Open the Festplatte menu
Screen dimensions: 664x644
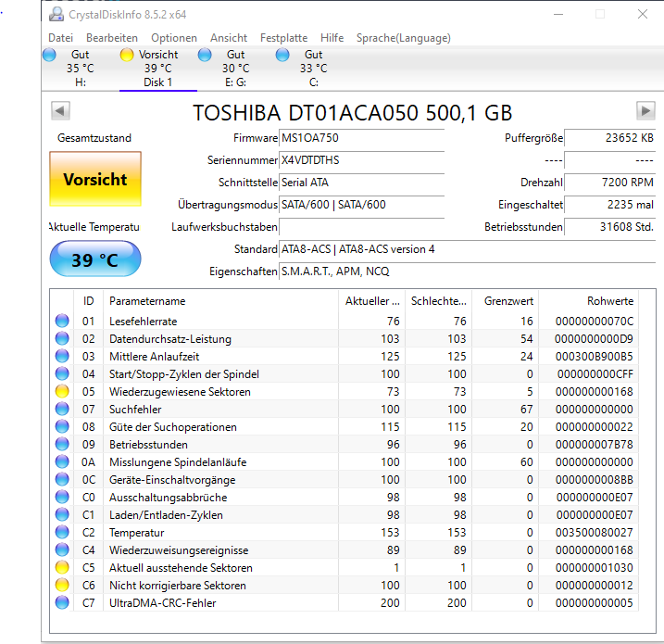coord(283,38)
